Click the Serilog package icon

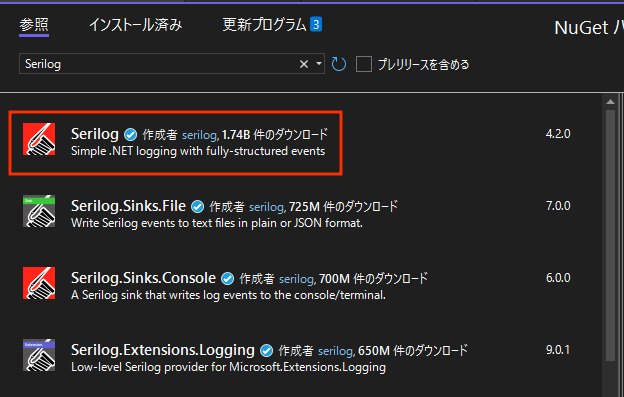point(39,139)
